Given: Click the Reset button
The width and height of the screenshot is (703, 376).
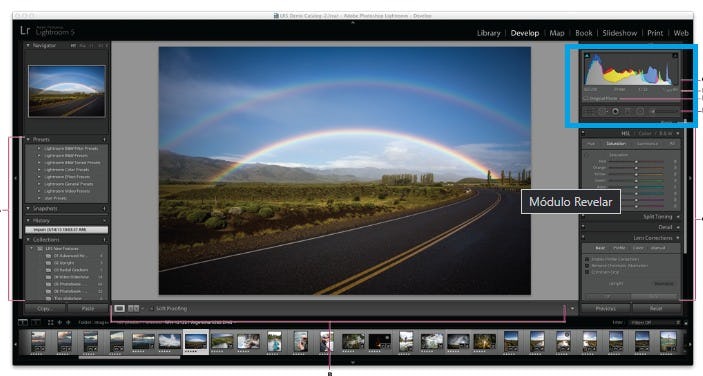Looking at the screenshot, I should [x=656, y=308].
